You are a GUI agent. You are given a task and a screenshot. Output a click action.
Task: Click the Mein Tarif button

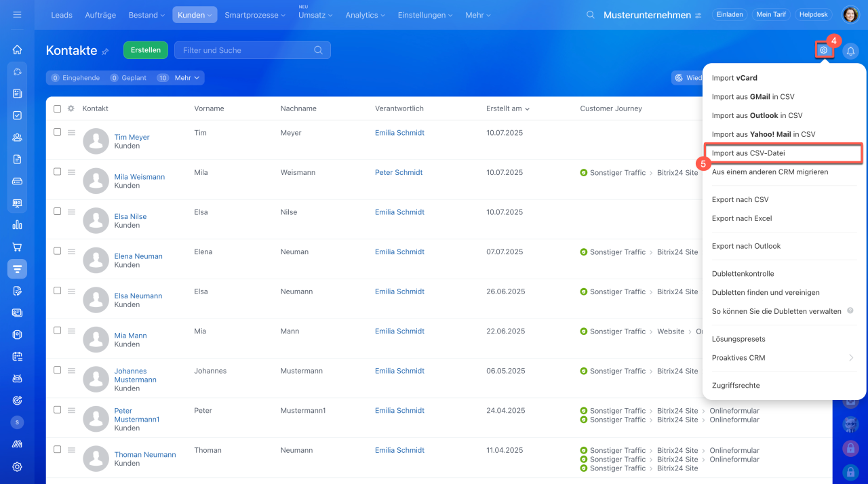tap(771, 15)
